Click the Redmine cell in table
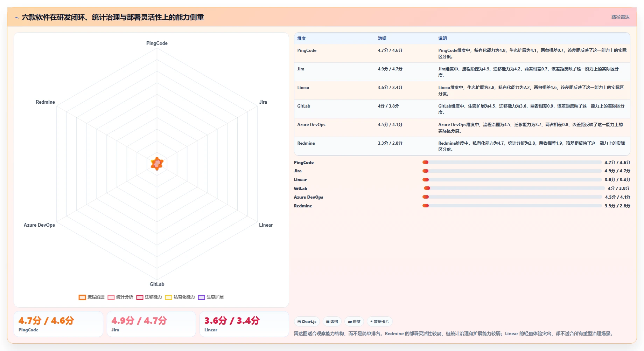Image resolution: width=644 pixels, height=351 pixels. pyautogui.click(x=306, y=143)
